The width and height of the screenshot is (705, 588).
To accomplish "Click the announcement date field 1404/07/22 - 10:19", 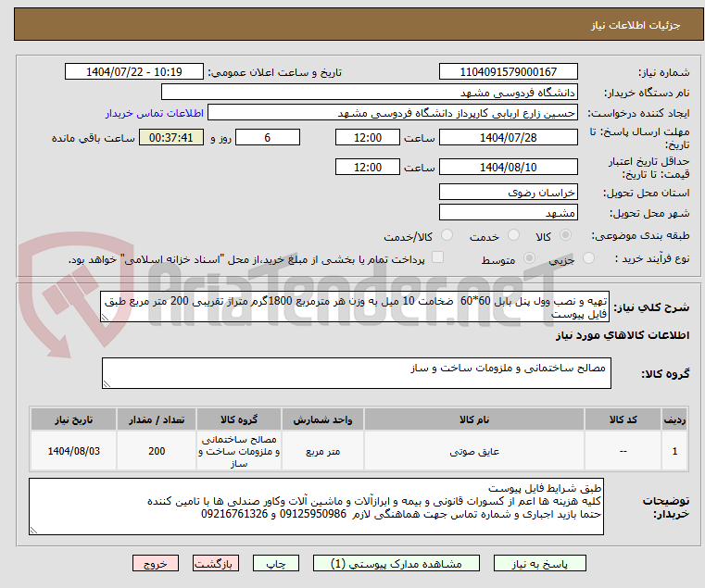I will [x=134, y=72].
